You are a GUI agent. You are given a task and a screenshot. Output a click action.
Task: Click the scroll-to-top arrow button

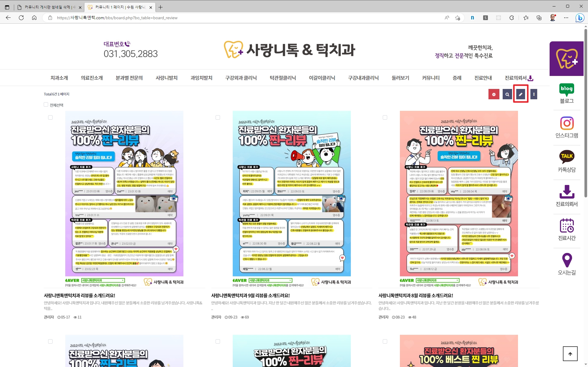coord(570,354)
